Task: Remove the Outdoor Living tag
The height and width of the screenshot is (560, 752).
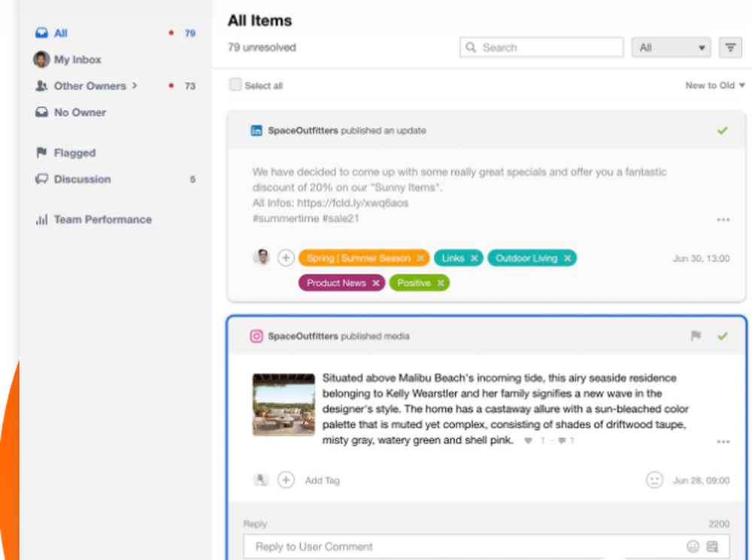Action: coord(567,258)
